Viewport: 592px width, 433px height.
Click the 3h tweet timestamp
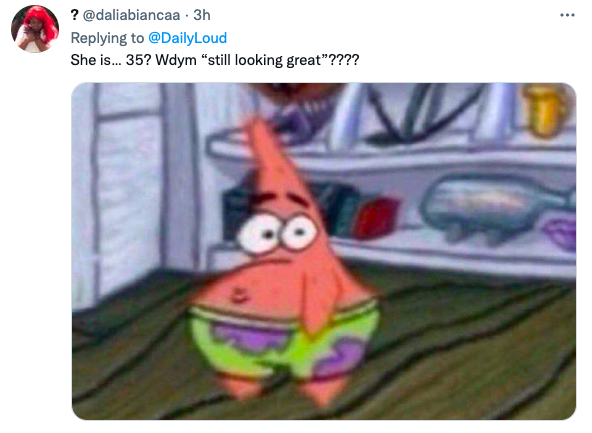(x=202, y=15)
